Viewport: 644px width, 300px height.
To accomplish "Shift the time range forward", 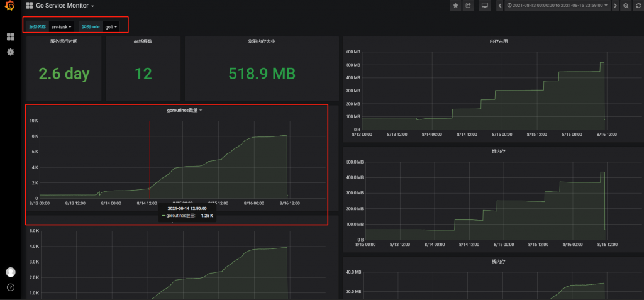I will (x=615, y=6).
